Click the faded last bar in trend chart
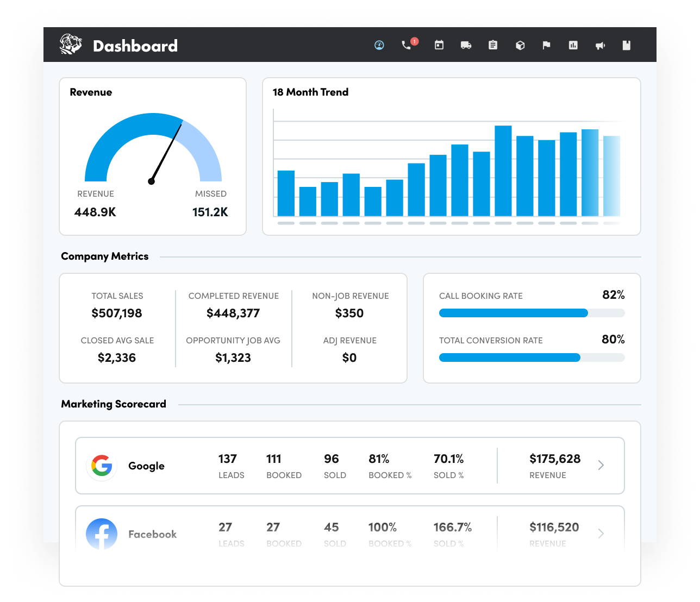Screen dimensions: 700x602 (612, 176)
